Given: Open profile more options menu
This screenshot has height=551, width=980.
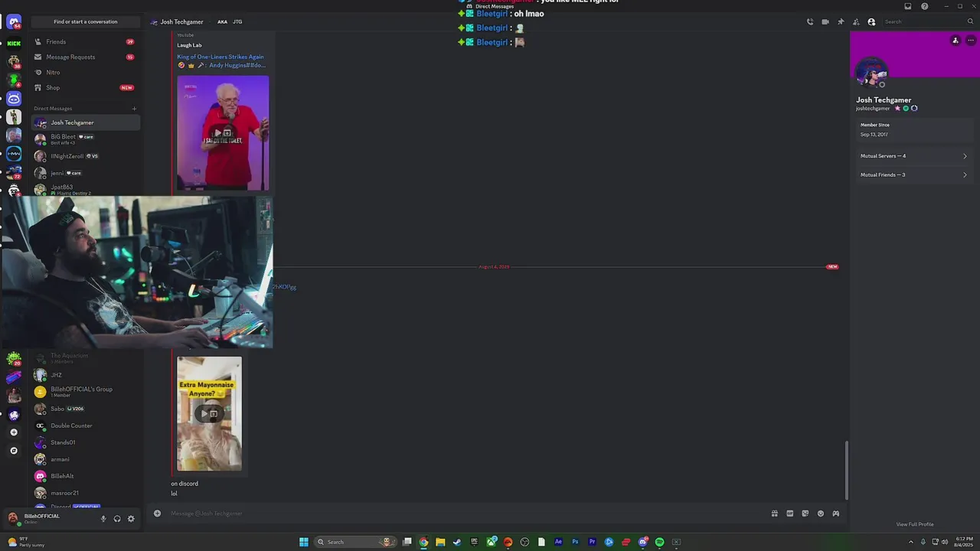Looking at the screenshot, I should pyautogui.click(x=971, y=41).
